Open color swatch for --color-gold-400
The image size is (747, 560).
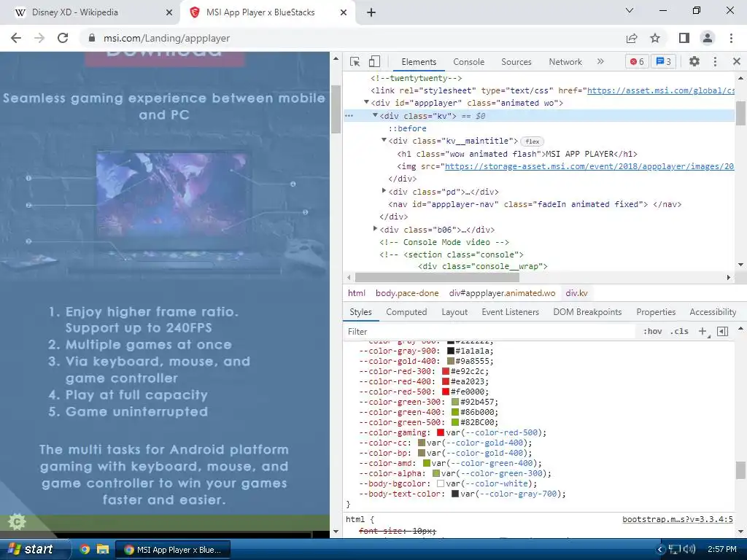click(450, 361)
